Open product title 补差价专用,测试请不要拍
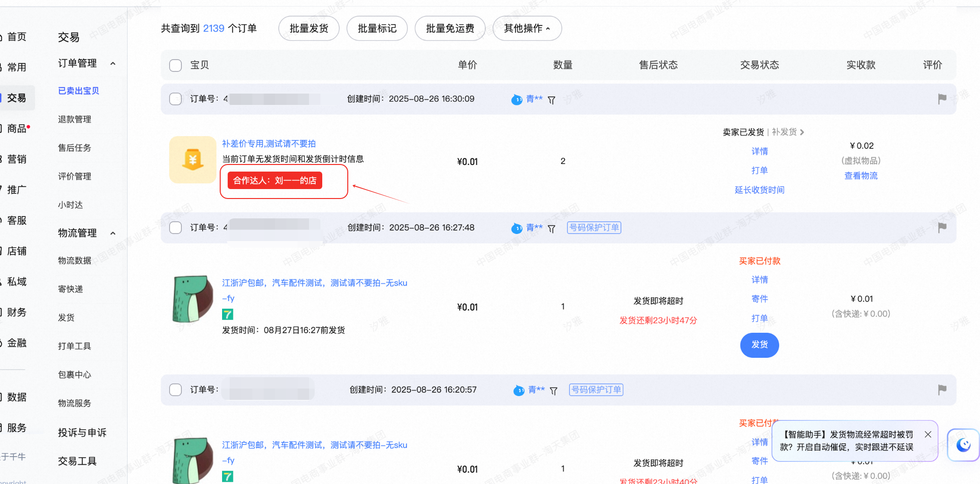The image size is (980, 484). coord(269,144)
